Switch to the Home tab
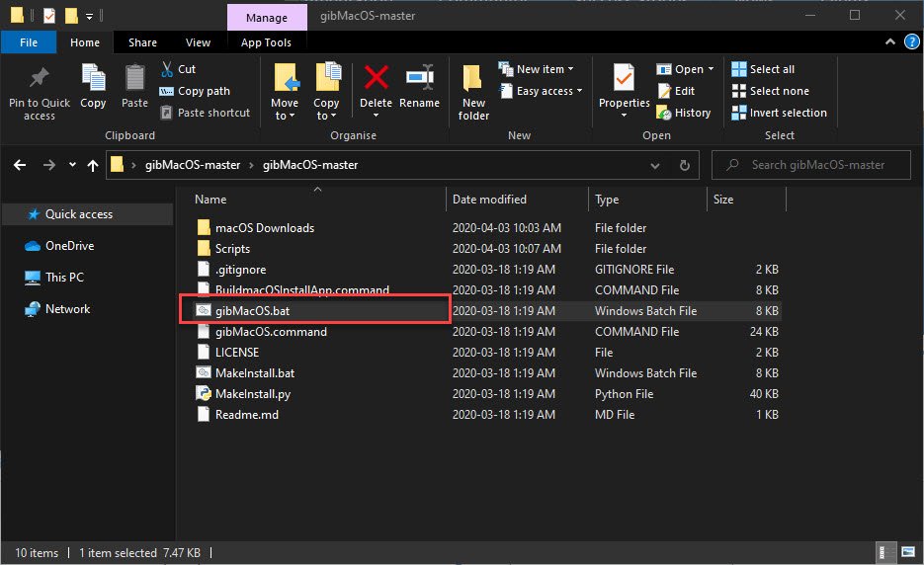The width and height of the screenshot is (924, 565). point(85,42)
